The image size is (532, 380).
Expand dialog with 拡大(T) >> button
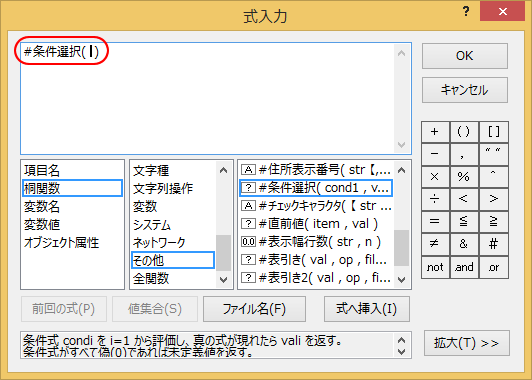[467, 343]
